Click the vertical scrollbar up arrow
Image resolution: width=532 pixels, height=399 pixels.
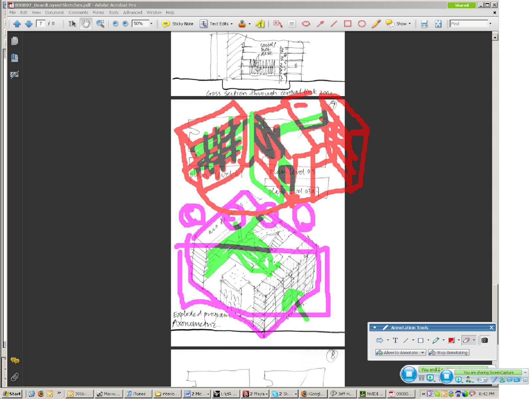(x=495, y=37)
